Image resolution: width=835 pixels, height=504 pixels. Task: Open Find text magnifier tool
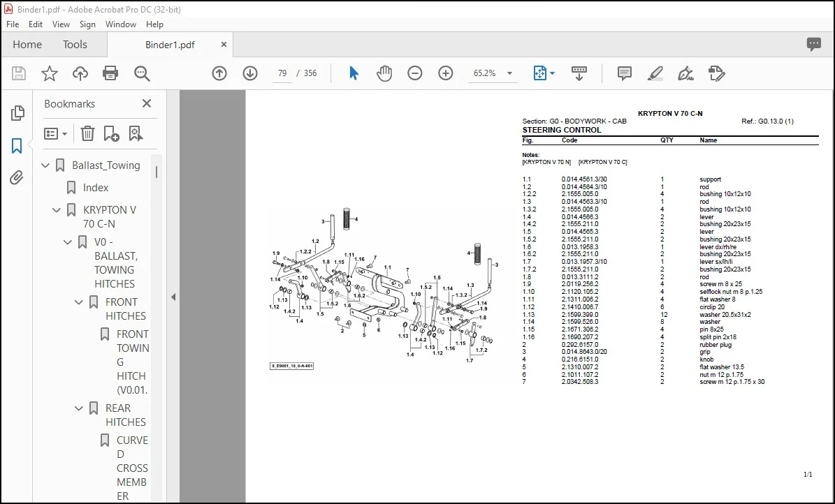pyautogui.click(x=142, y=73)
